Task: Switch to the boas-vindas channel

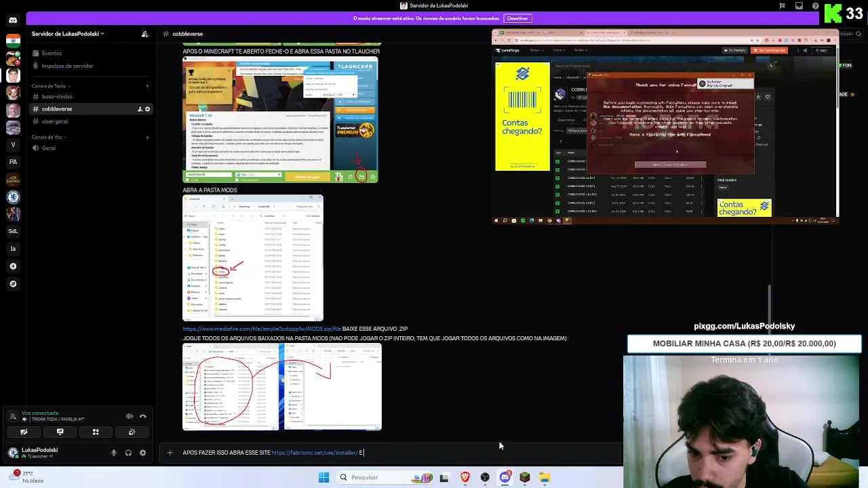Action: 57,97
